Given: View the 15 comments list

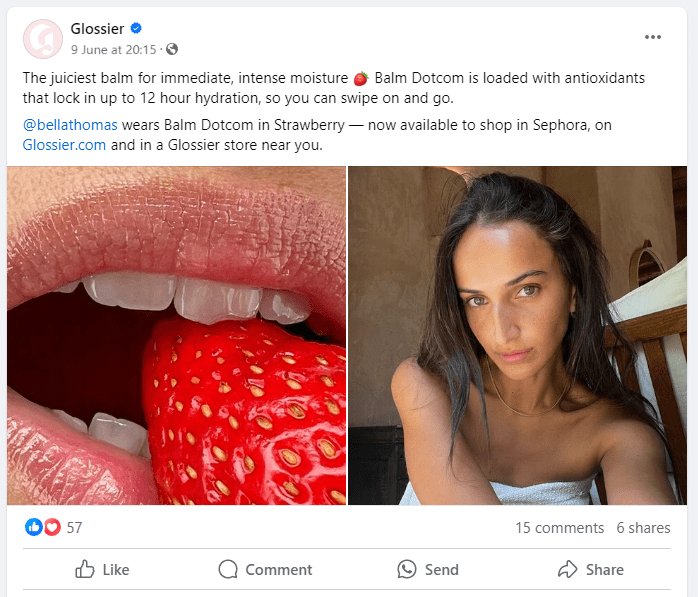Looking at the screenshot, I should (x=559, y=527).
